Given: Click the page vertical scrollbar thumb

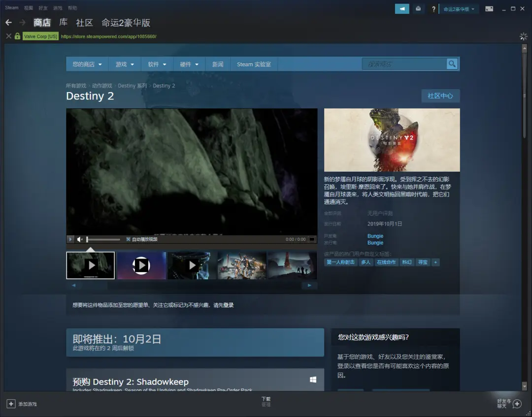Looking at the screenshot, I should [x=525, y=96].
